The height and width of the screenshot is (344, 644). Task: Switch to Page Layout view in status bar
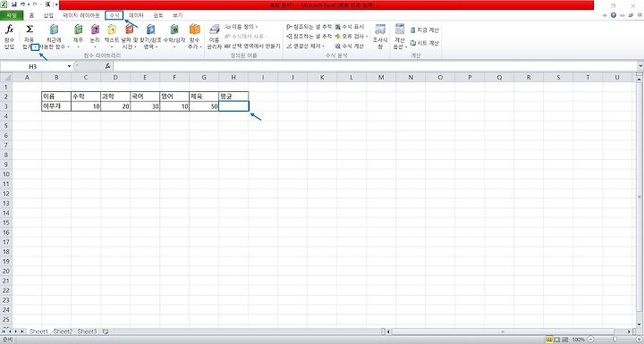557,340
